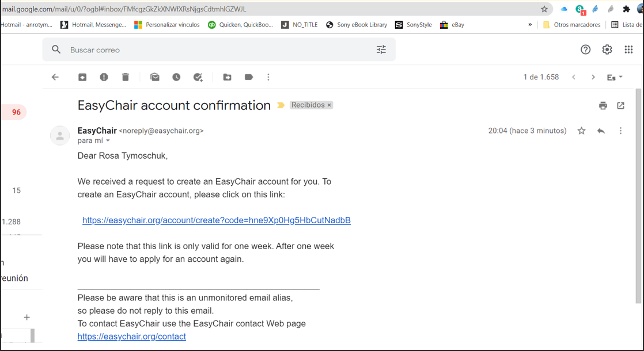Expand the 'para mí' recipient details
The height and width of the screenshot is (351, 644).
click(108, 140)
